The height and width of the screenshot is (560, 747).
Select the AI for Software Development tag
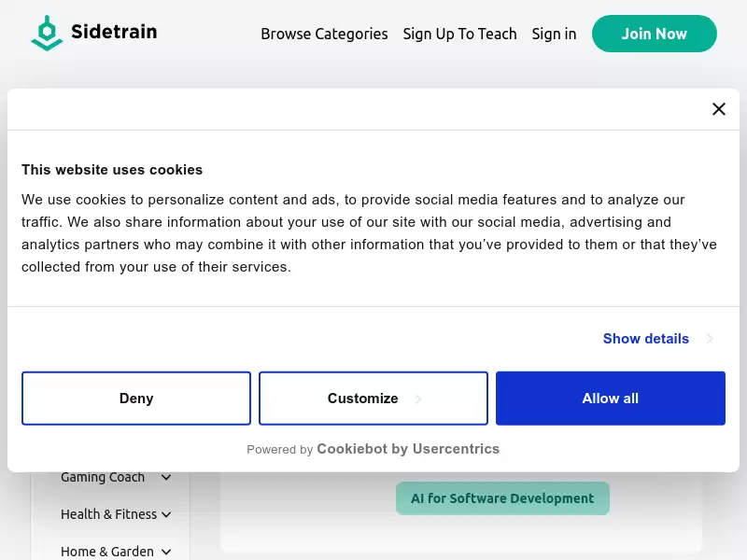(x=502, y=498)
